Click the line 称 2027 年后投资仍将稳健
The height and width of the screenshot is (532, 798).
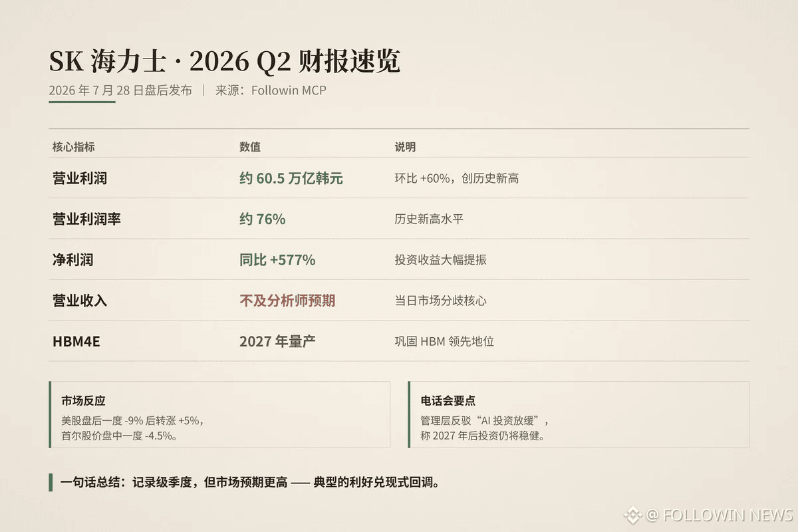(482, 436)
